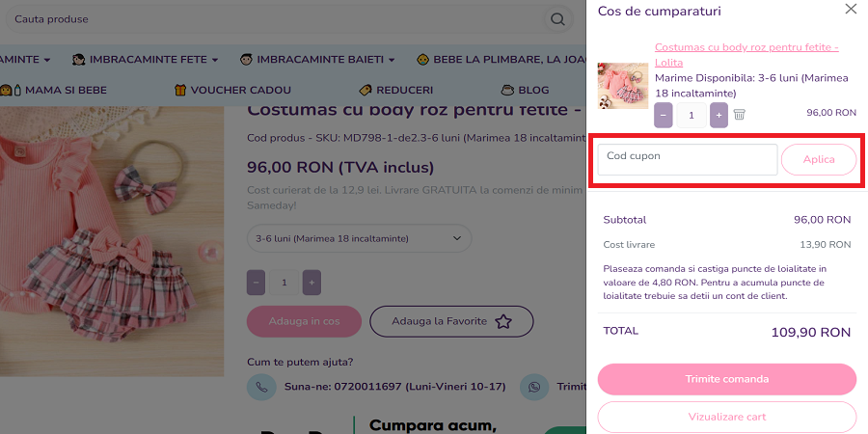Close the shopping cart panel
The height and width of the screenshot is (434, 868).
tap(850, 10)
